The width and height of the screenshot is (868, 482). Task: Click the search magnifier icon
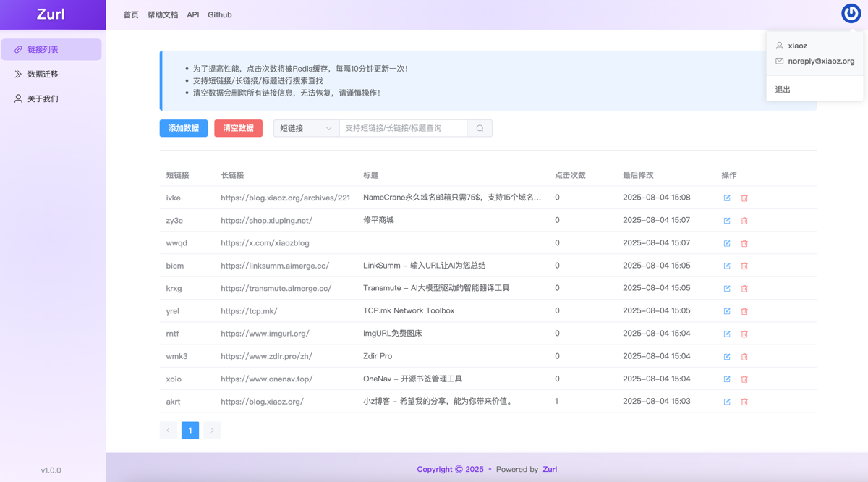click(479, 127)
